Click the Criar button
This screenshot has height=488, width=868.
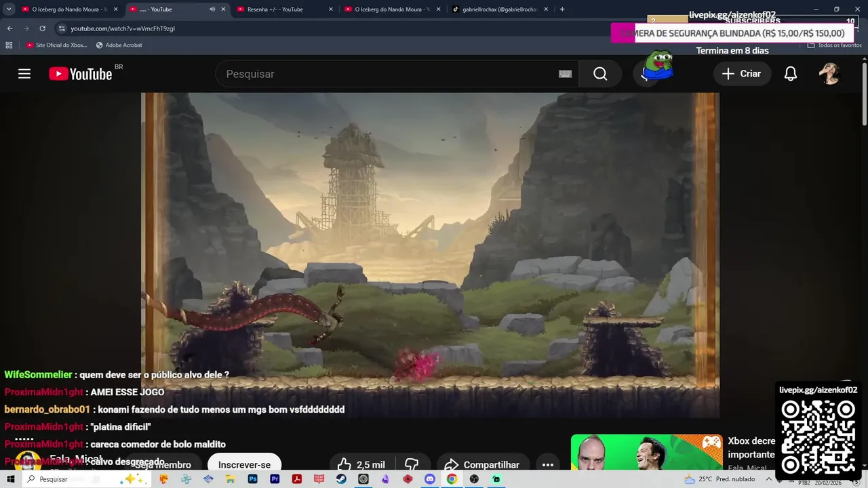[742, 74]
